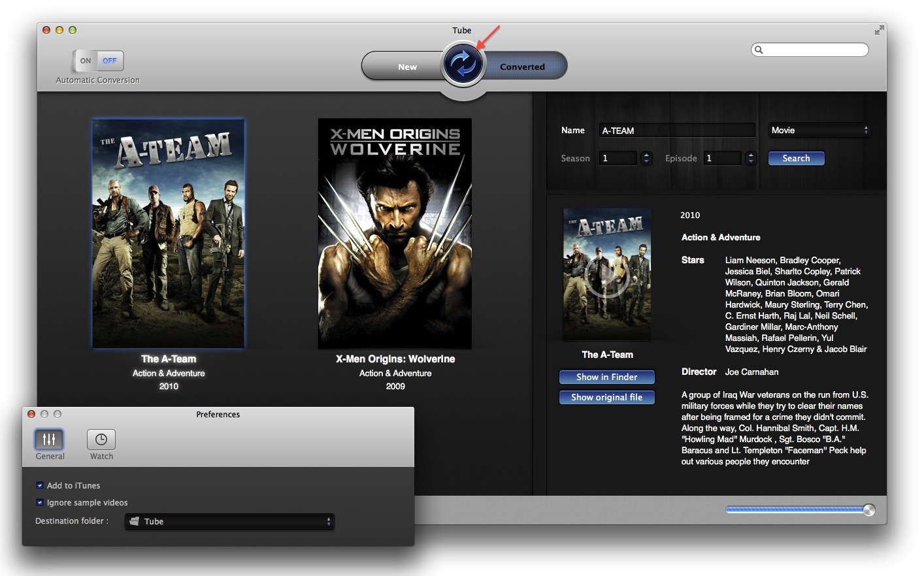Click the plot summary starting 'A group of Iraq War'

click(775, 428)
